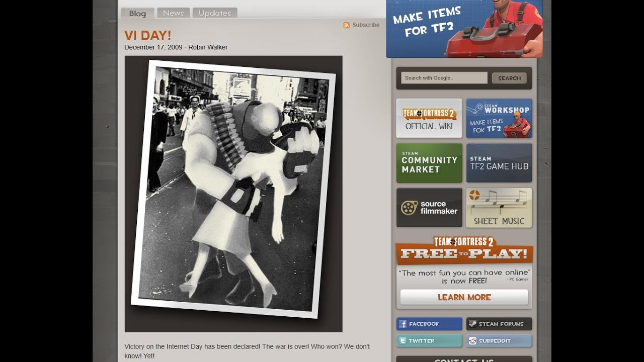Open the Steam TF2 Game Hub tile
Viewport: 644px width, 362px height.
[499, 163]
